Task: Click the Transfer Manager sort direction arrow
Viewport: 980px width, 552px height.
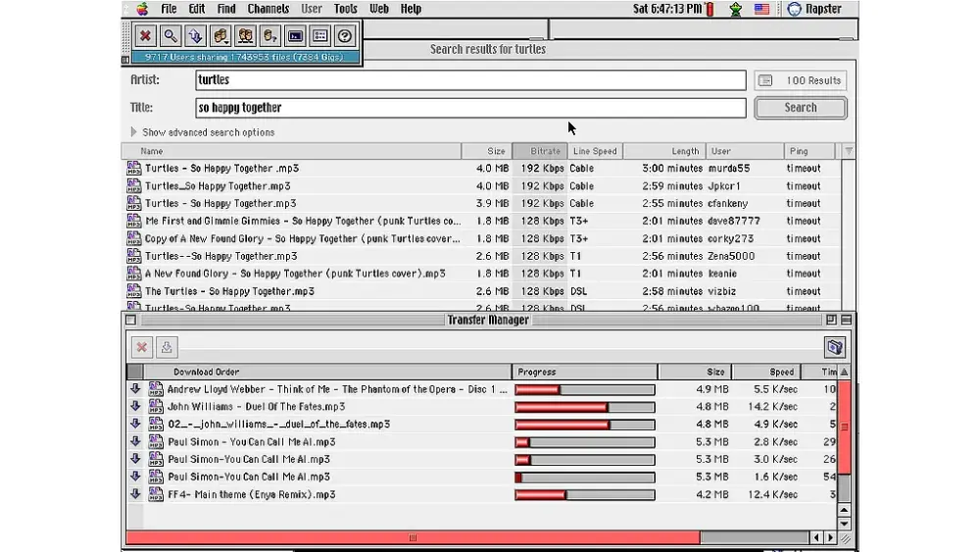Action: point(844,372)
